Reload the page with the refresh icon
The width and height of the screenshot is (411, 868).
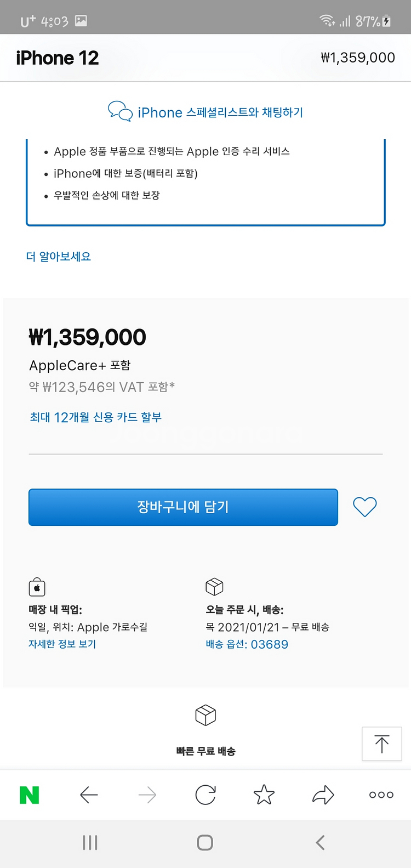click(206, 795)
